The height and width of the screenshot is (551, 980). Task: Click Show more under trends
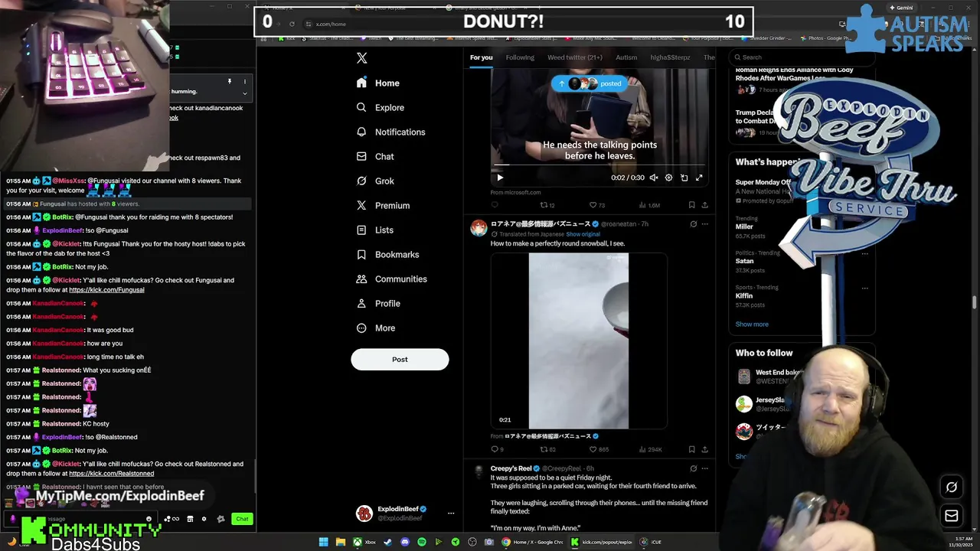click(x=752, y=324)
